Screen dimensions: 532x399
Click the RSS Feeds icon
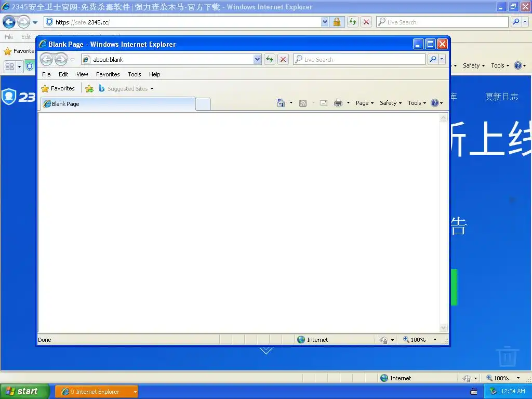coord(303,103)
